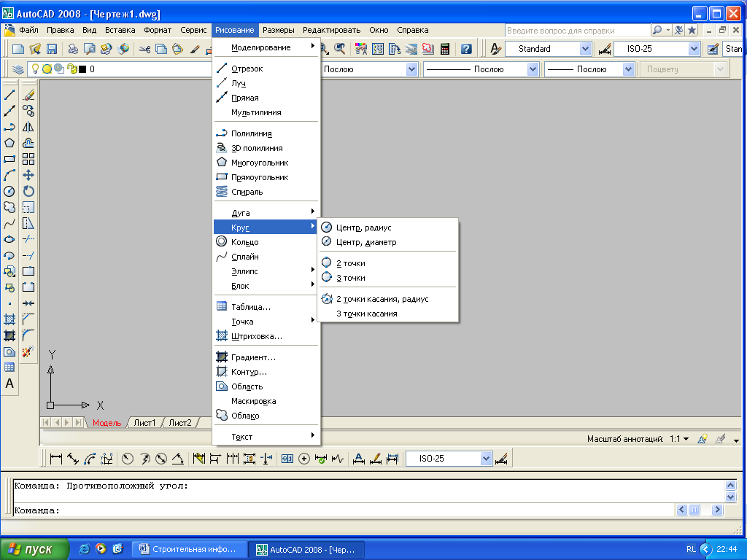The image size is (747, 560).
Task: Open the Layer Properties Manager icon
Action: [18, 69]
